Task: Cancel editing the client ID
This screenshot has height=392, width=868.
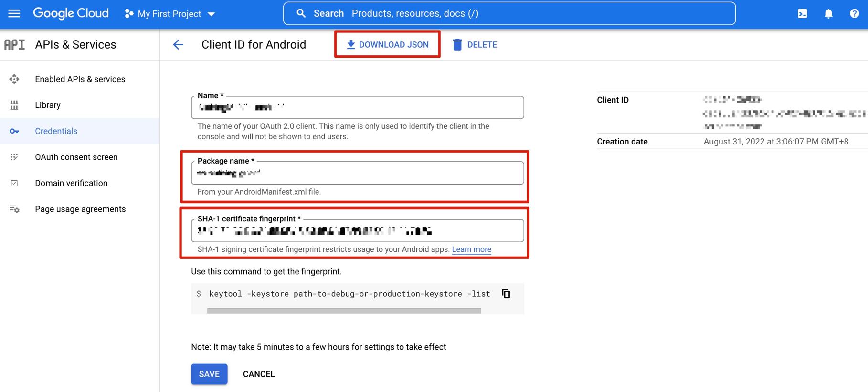Action: click(x=259, y=374)
